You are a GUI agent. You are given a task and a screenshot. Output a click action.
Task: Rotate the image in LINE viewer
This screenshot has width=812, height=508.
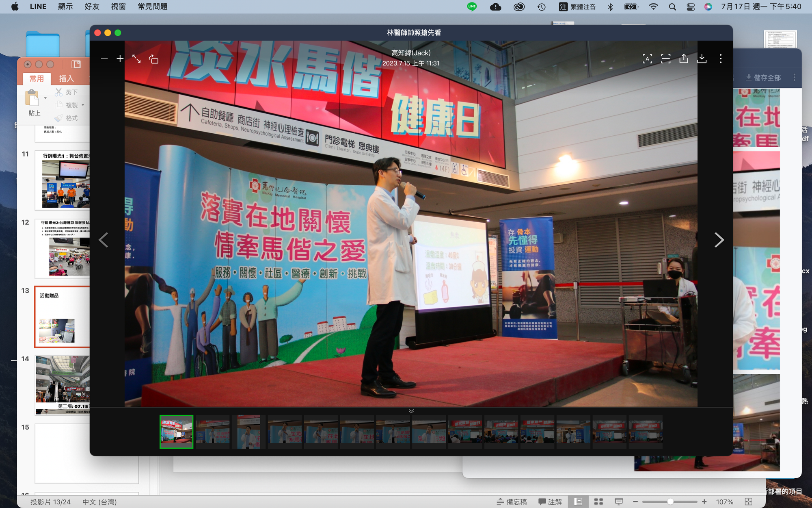(x=153, y=59)
